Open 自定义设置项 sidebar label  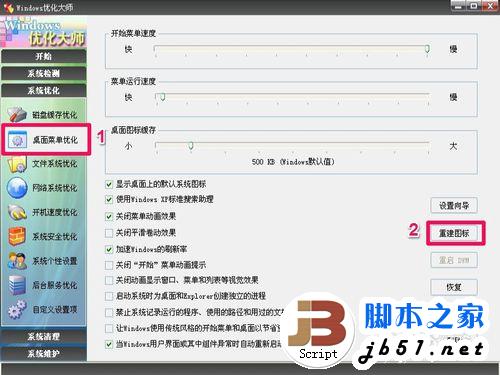click(55, 310)
